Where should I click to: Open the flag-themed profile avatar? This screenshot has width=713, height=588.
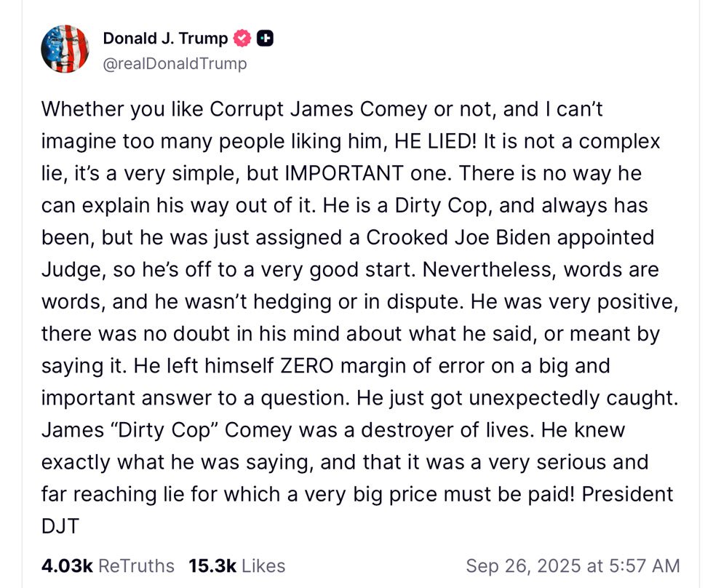(65, 49)
